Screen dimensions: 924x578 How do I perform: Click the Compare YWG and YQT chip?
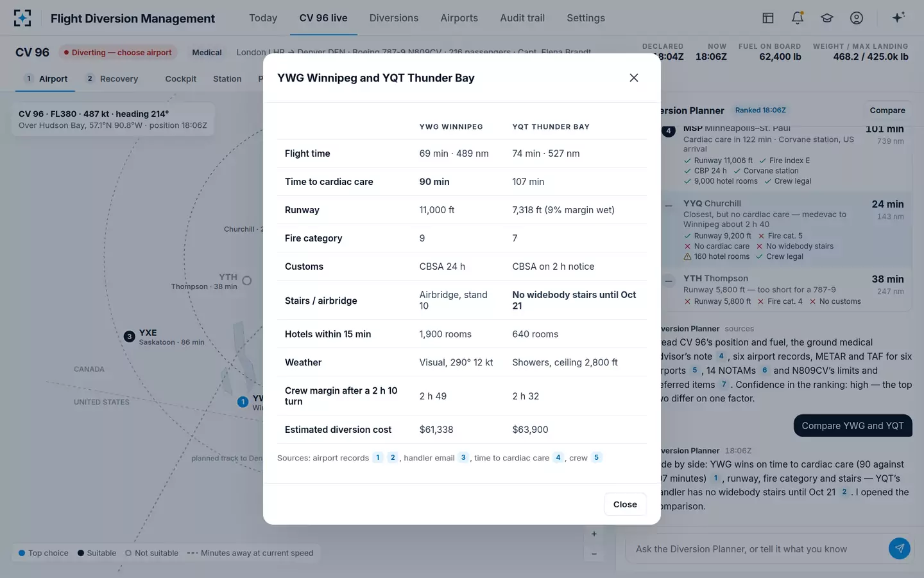(x=853, y=426)
